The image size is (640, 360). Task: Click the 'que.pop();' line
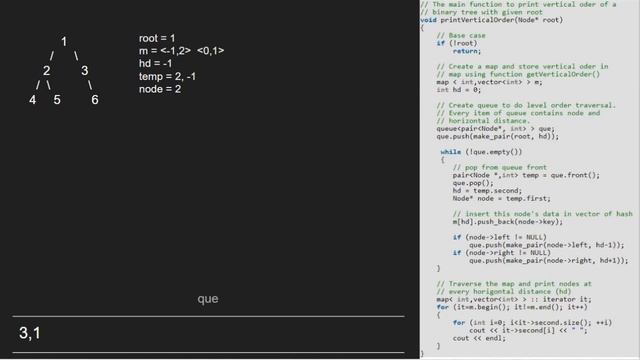tap(473, 183)
